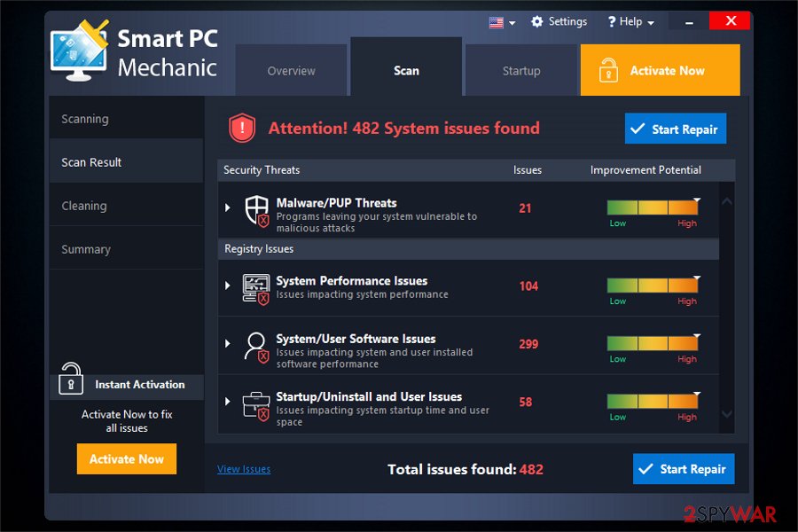798x532 pixels.
Task: Open the View Issues link
Action: coord(244,469)
